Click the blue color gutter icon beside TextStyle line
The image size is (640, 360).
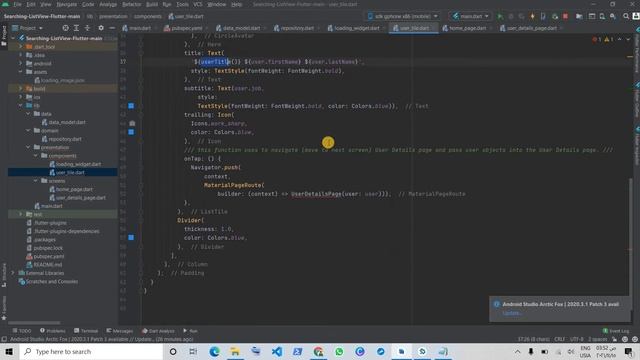tap(131, 106)
